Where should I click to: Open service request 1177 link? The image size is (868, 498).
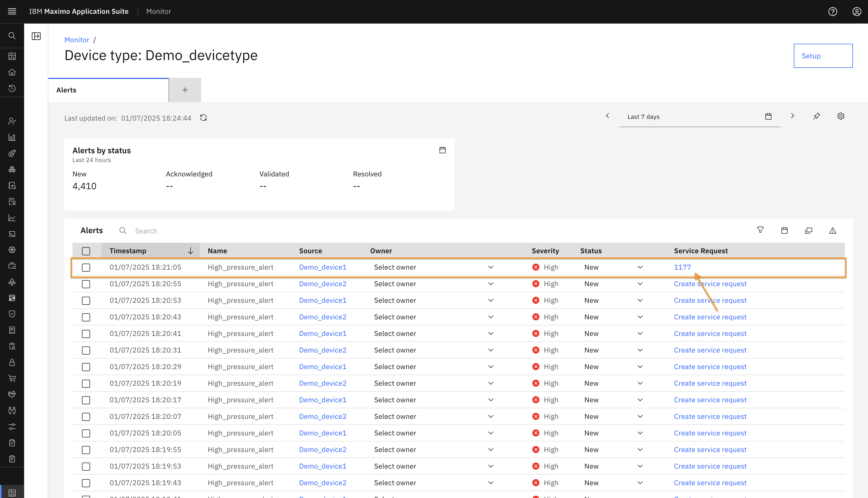[682, 267]
